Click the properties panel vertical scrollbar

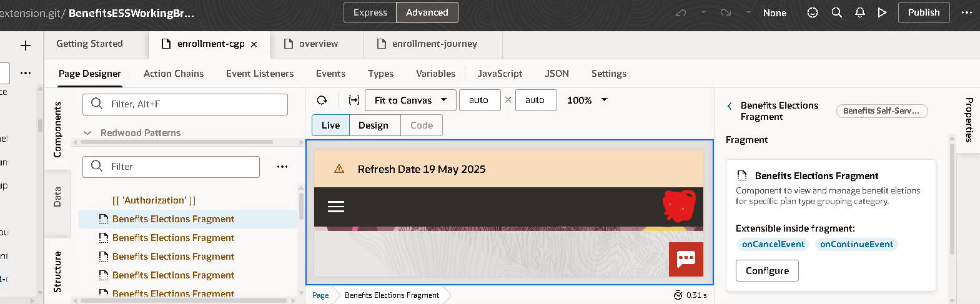tap(952, 200)
